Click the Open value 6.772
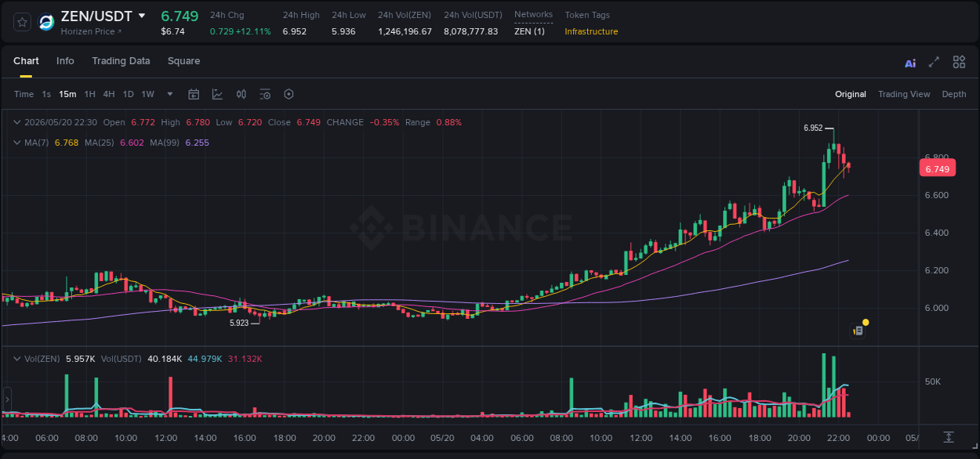980x459 pixels. tap(143, 122)
